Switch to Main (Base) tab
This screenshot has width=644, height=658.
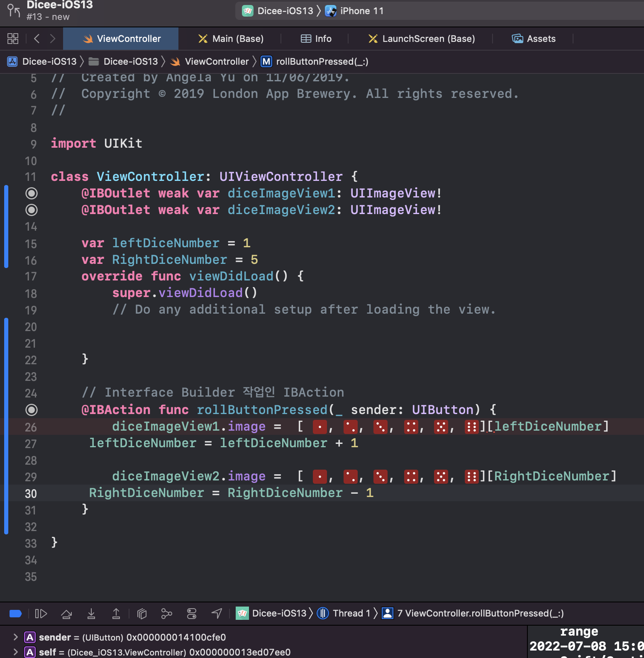[x=231, y=39]
